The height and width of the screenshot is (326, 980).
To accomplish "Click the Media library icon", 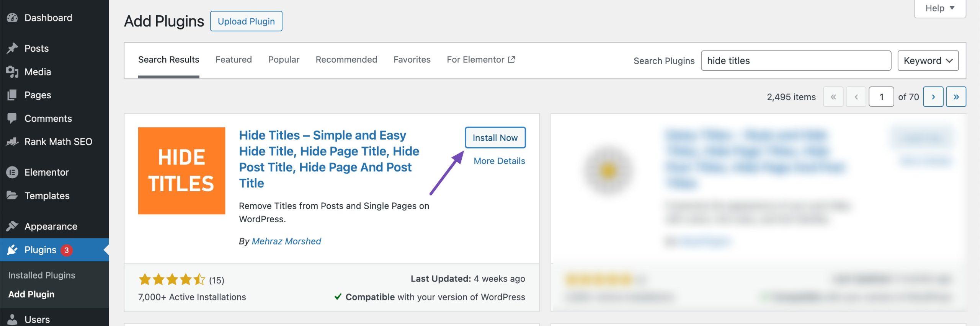I will coord(12,72).
